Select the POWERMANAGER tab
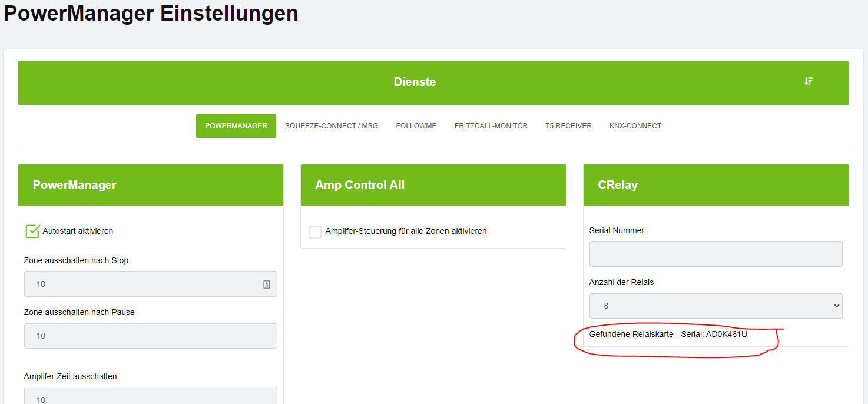This screenshot has width=868, height=404. click(236, 126)
